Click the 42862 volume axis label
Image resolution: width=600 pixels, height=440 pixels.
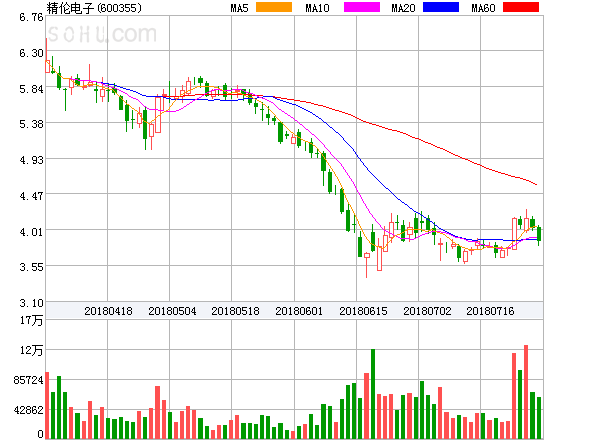pyautogui.click(x=28, y=410)
